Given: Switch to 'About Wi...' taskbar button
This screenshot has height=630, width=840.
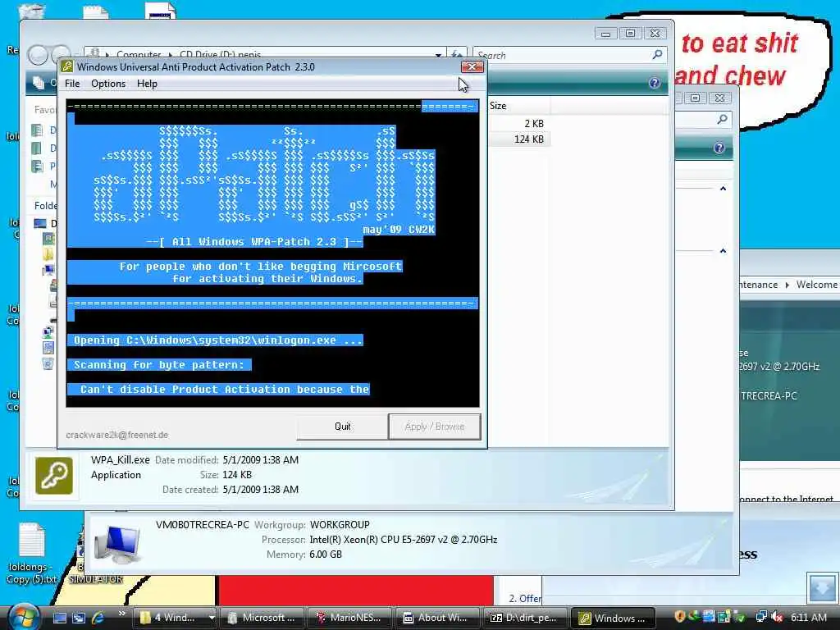Looking at the screenshot, I should pos(436,618).
